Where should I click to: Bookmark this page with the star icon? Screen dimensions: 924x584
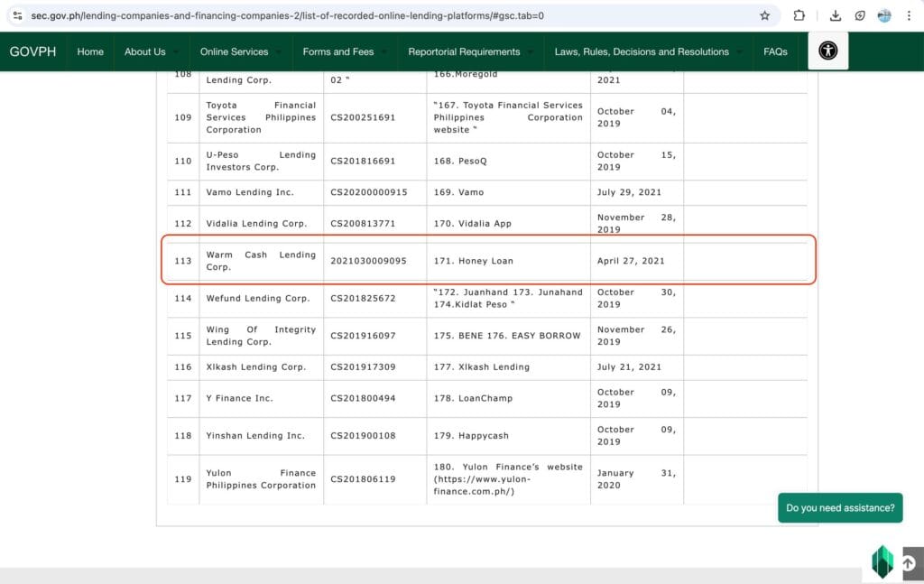[x=764, y=15]
